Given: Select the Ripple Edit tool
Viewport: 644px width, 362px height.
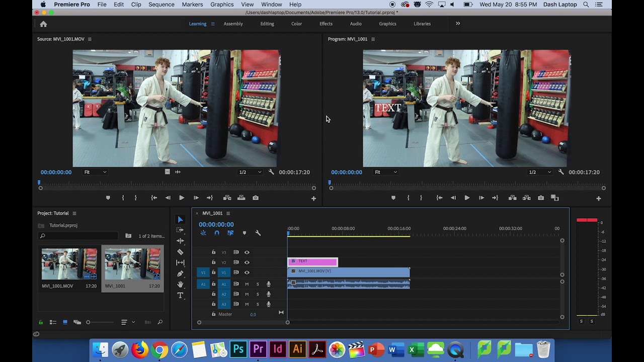Looking at the screenshot, I should (180, 241).
